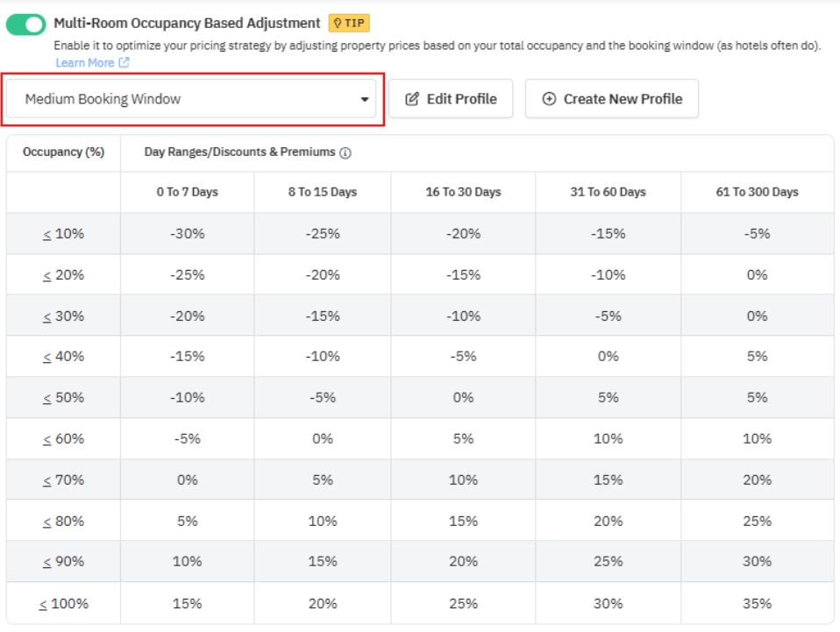Image resolution: width=840 pixels, height=632 pixels.
Task: Click the -30% cell in the ≤ 10% row
Action: pos(187,234)
